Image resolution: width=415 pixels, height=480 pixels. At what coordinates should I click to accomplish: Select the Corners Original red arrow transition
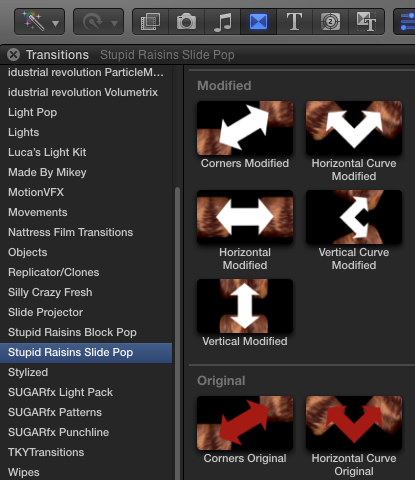coord(245,423)
